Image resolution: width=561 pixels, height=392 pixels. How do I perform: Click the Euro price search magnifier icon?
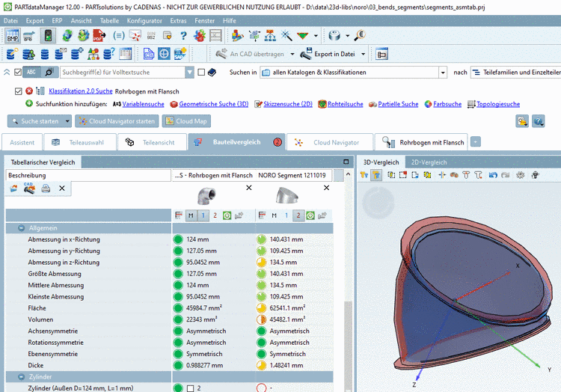360,35
